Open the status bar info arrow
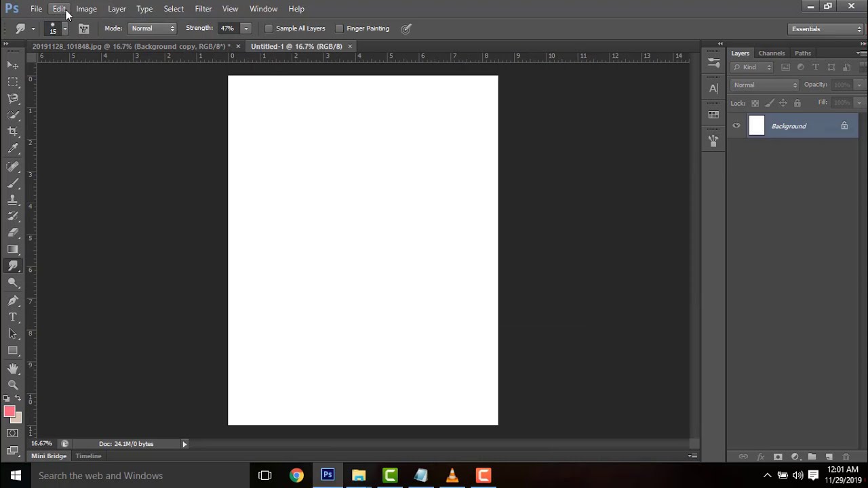 [184, 444]
